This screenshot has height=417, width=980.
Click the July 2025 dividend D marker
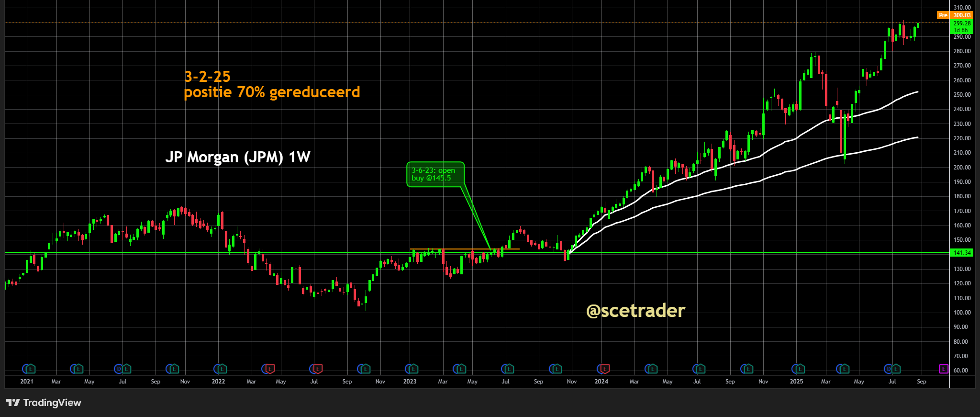point(888,369)
